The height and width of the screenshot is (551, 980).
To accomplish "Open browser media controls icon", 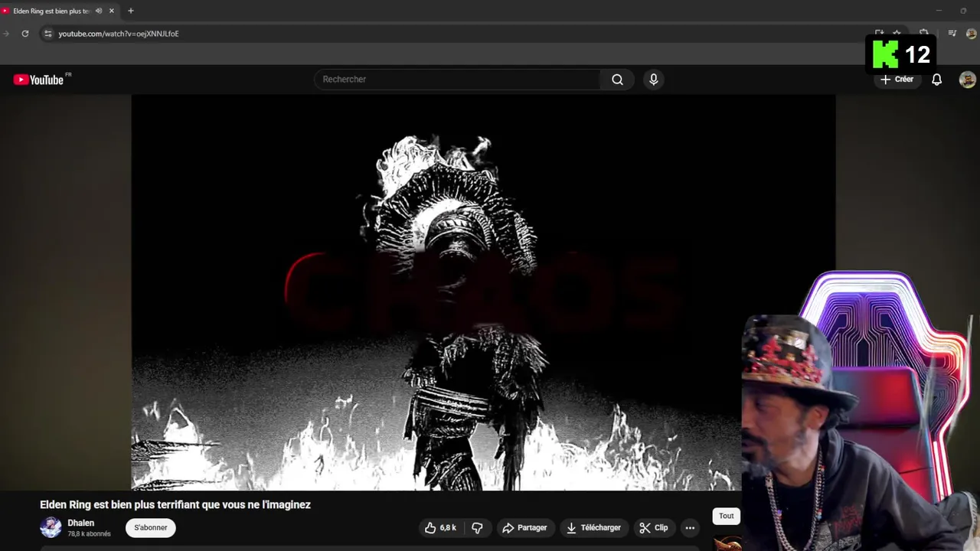I will pos(952,34).
